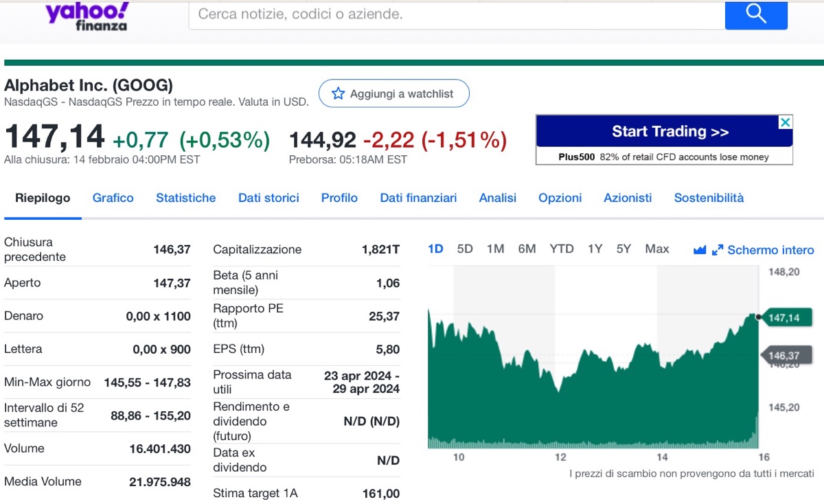The image size is (824, 504).
Task: Go to the Profilo tab
Action: click(339, 198)
